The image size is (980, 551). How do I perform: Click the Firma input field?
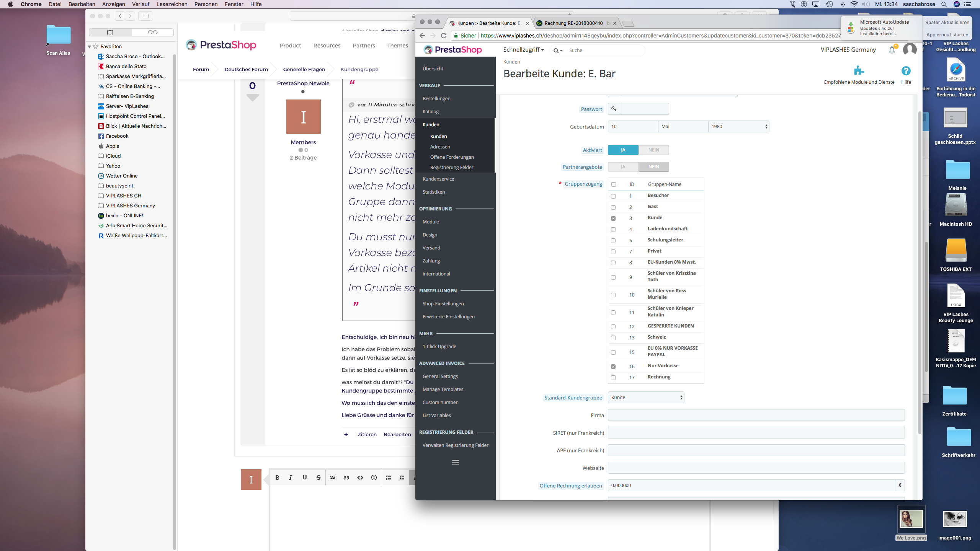[756, 415]
